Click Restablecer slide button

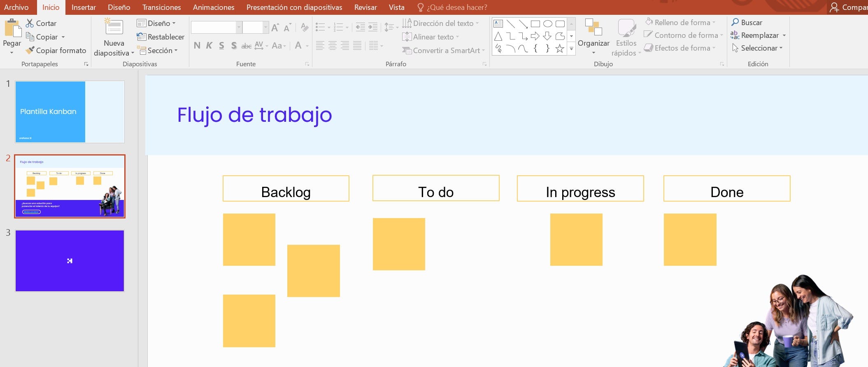click(161, 37)
